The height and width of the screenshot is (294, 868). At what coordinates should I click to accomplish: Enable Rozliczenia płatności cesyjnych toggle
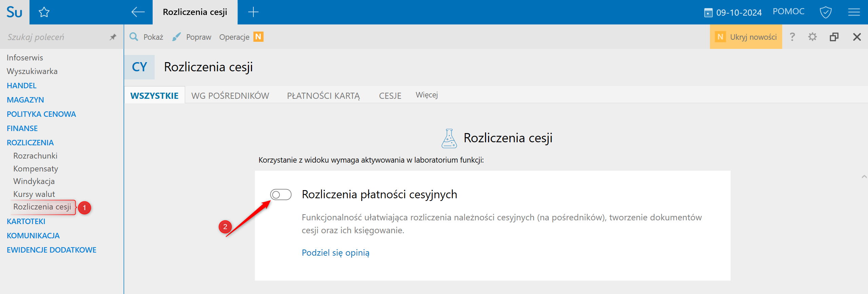pyautogui.click(x=281, y=195)
